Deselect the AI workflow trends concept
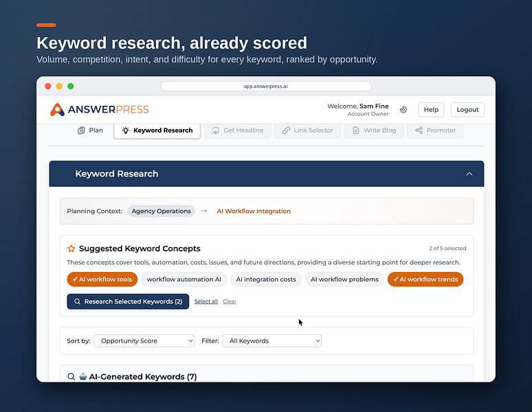 pos(425,279)
